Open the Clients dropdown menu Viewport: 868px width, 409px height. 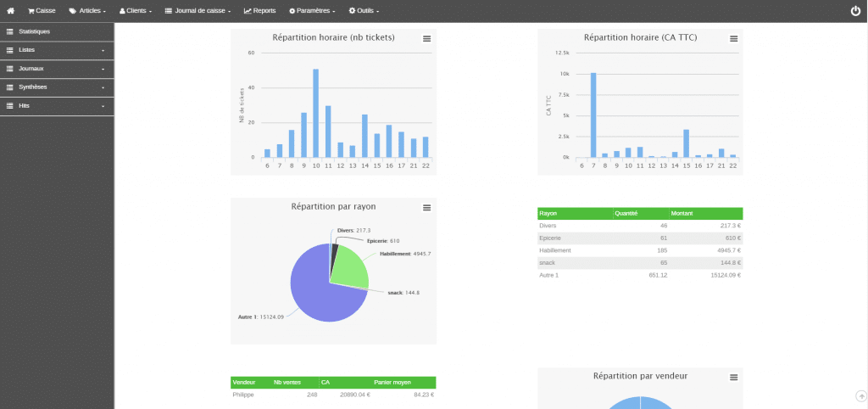(x=136, y=10)
